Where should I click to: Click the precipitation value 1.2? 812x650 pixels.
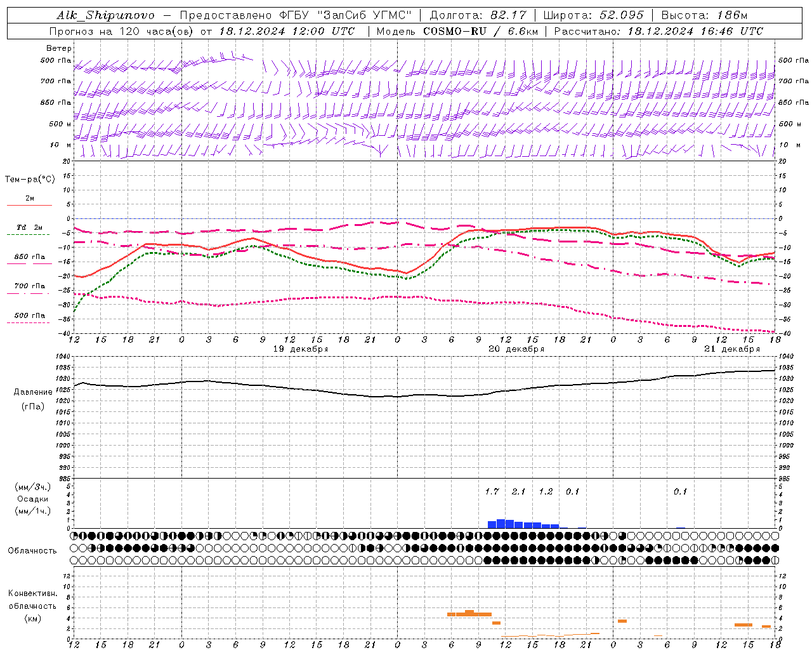(x=546, y=491)
